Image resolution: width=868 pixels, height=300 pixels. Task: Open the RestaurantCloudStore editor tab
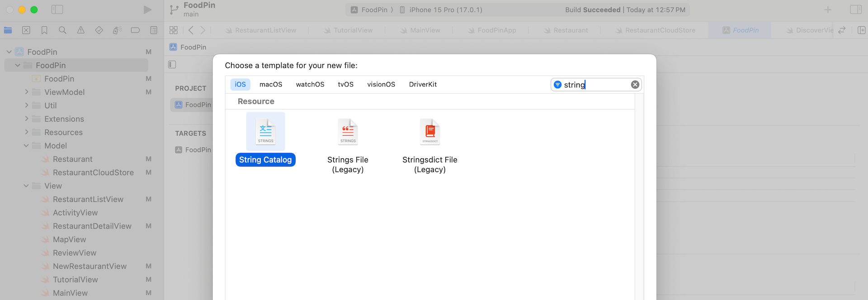click(660, 30)
